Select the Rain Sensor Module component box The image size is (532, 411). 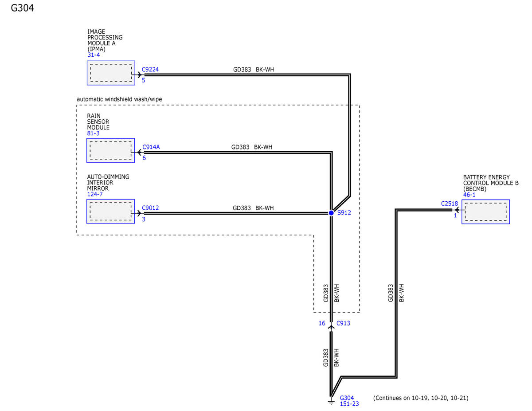point(110,150)
